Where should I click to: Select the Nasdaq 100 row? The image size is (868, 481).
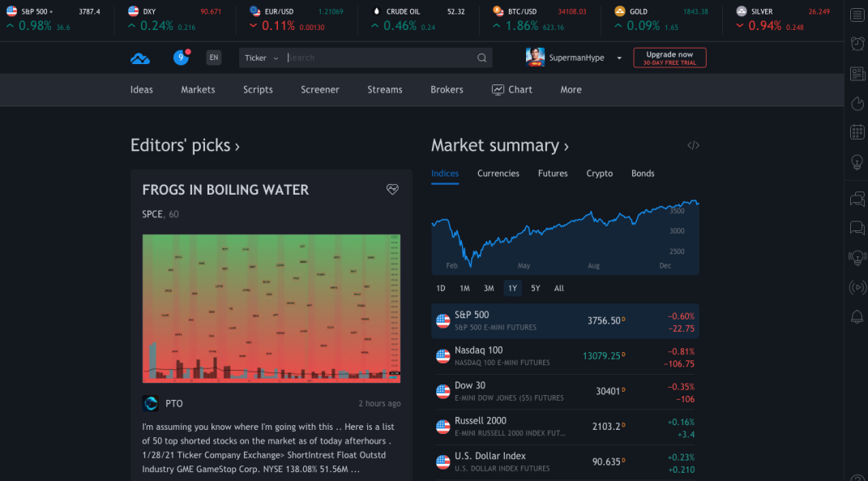(565, 356)
